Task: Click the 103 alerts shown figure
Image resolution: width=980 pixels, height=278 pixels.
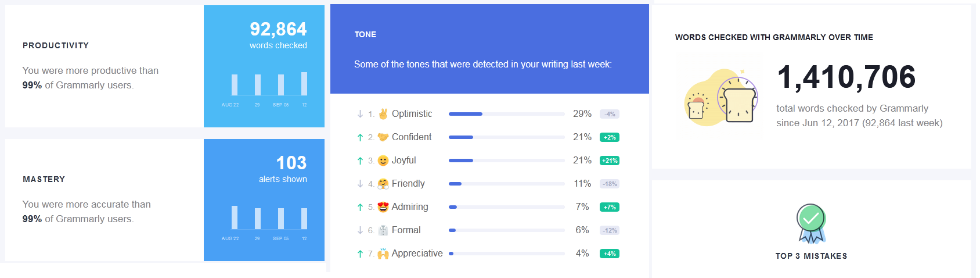Action: 291,163
